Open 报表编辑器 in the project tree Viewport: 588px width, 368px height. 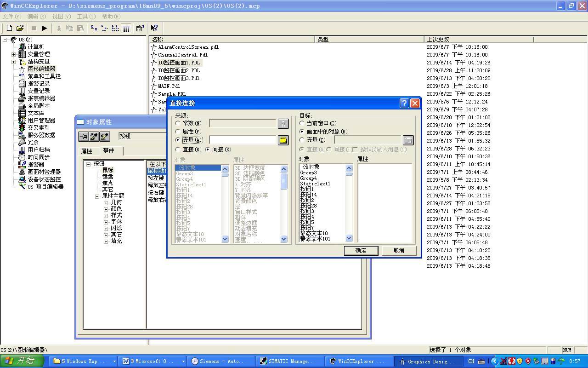(x=41, y=98)
